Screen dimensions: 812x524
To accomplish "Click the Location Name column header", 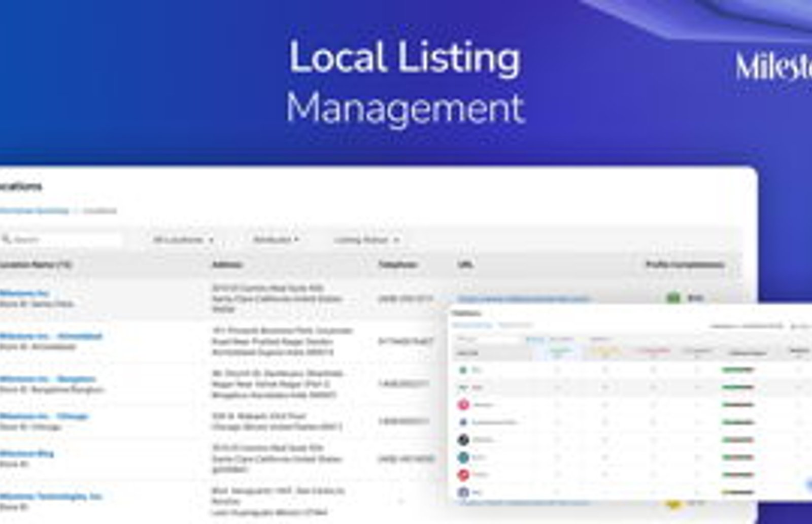I will point(36,265).
